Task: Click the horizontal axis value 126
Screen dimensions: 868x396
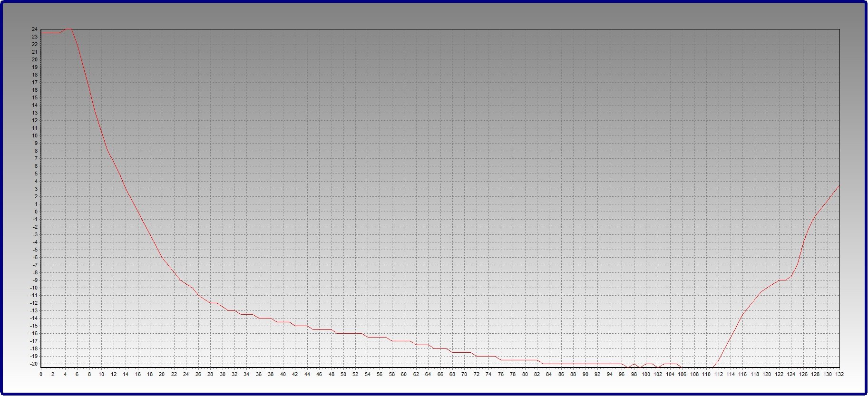Action: (803, 375)
